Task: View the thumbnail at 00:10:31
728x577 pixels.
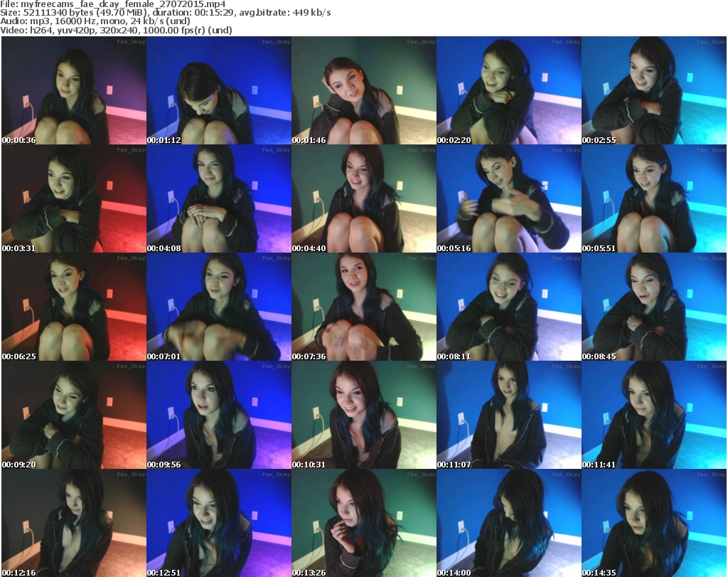Action: click(363, 415)
